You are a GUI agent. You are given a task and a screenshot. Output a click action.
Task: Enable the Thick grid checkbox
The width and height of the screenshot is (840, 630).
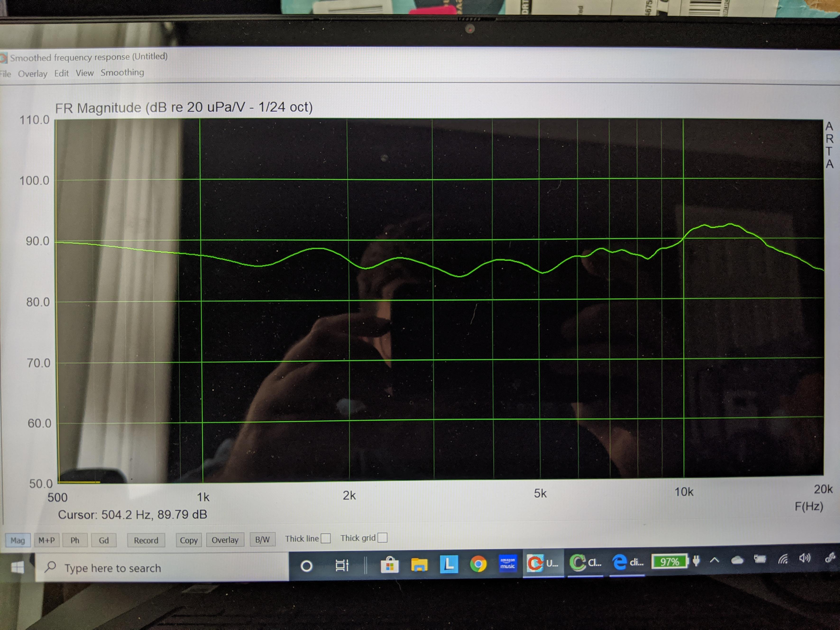(382, 538)
